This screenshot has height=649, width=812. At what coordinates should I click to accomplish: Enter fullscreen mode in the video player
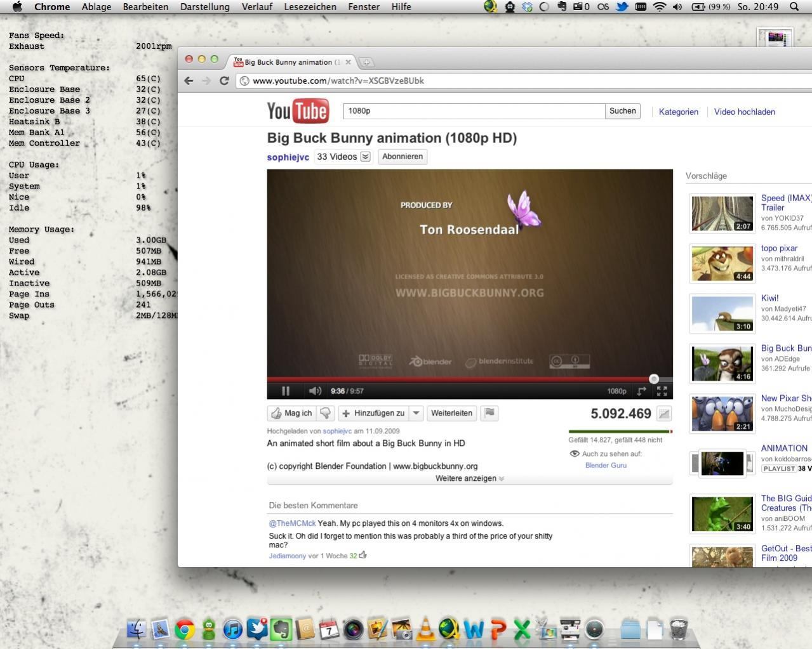pyautogui.click(x=662, y=391)
